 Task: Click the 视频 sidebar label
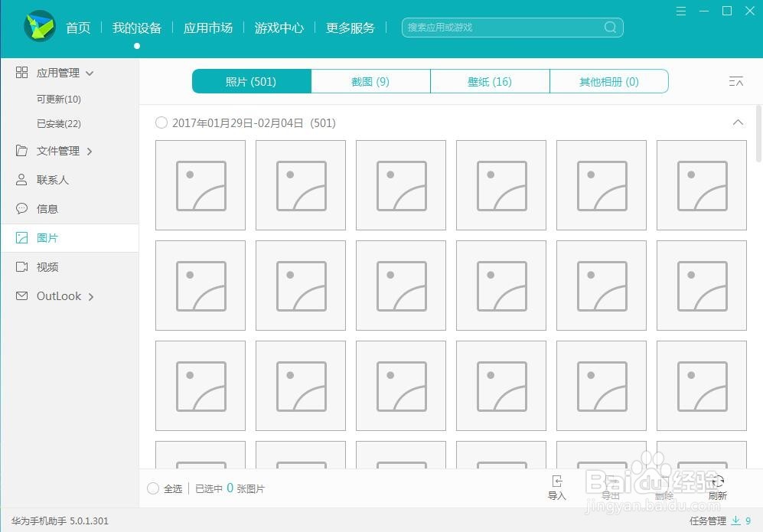[x=47, y=267]
